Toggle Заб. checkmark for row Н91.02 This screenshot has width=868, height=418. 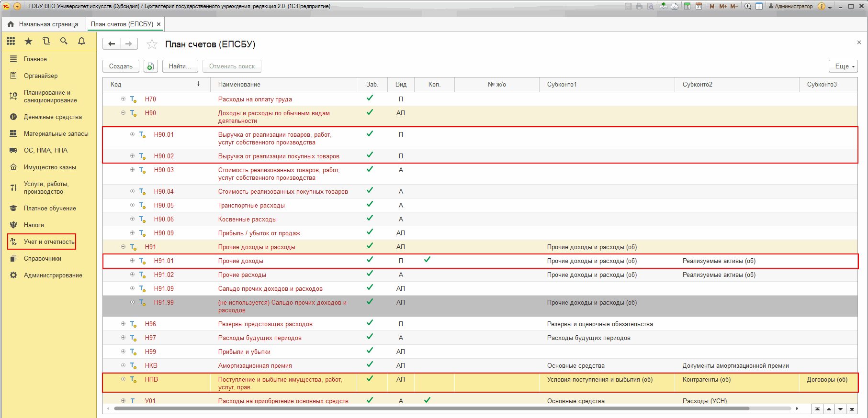(x=370, y=274)
